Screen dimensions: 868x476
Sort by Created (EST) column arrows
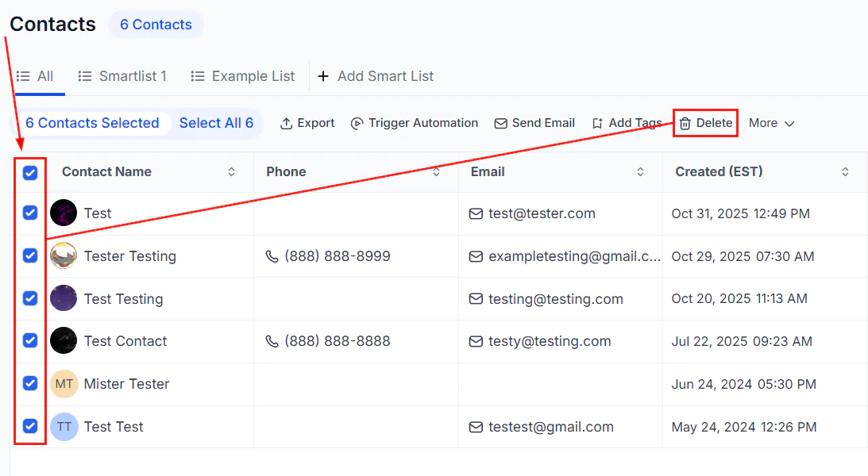(845, 172)
